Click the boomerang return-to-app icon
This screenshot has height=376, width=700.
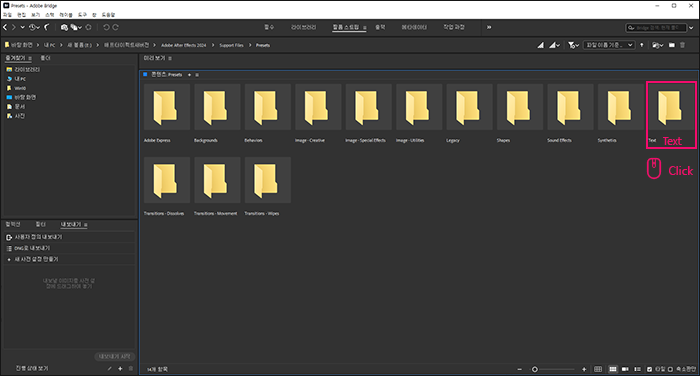coord(47,27)
